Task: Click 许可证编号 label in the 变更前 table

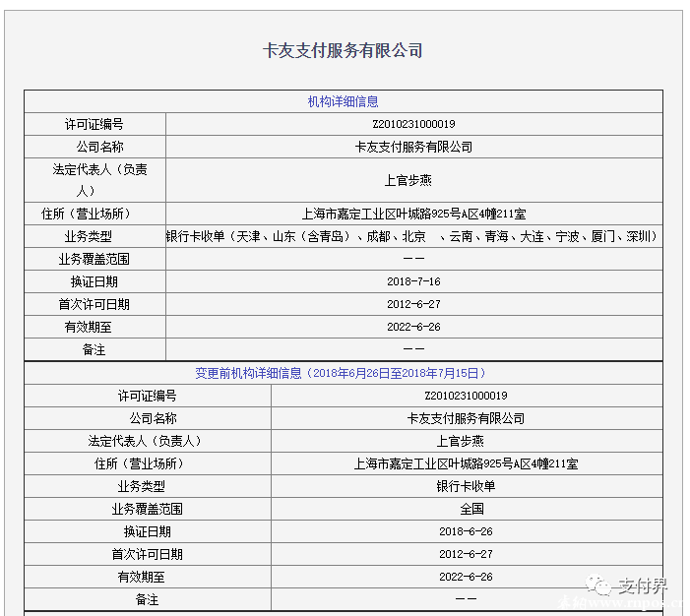Action: pos(147,396)
